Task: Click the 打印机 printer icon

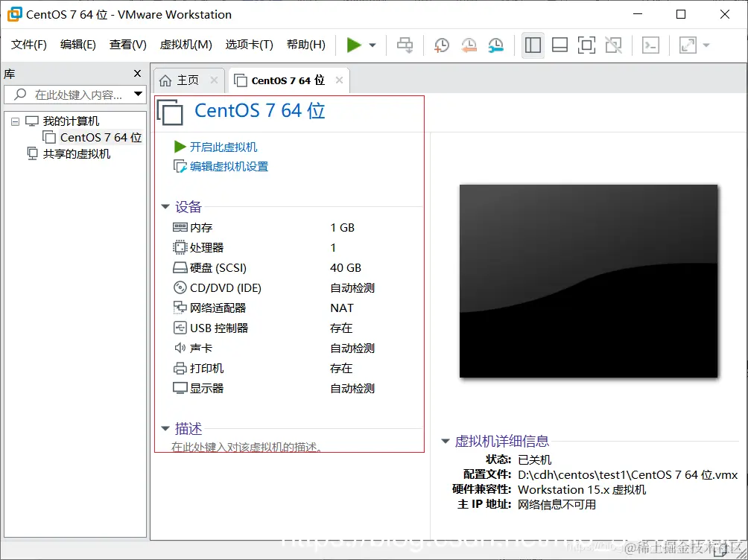Action: pos(180,369)
